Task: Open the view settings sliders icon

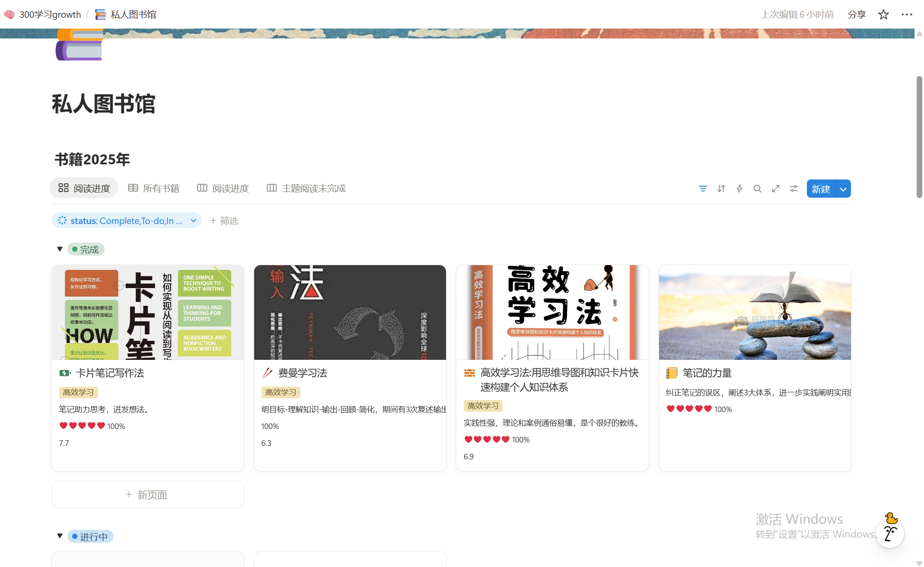Action: pos(793,189)
